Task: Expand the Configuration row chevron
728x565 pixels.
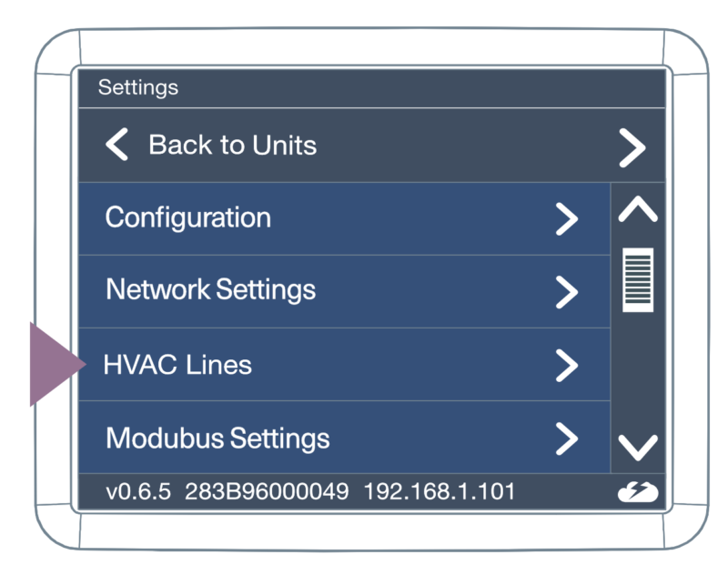Action: click(x=567, y=219)
